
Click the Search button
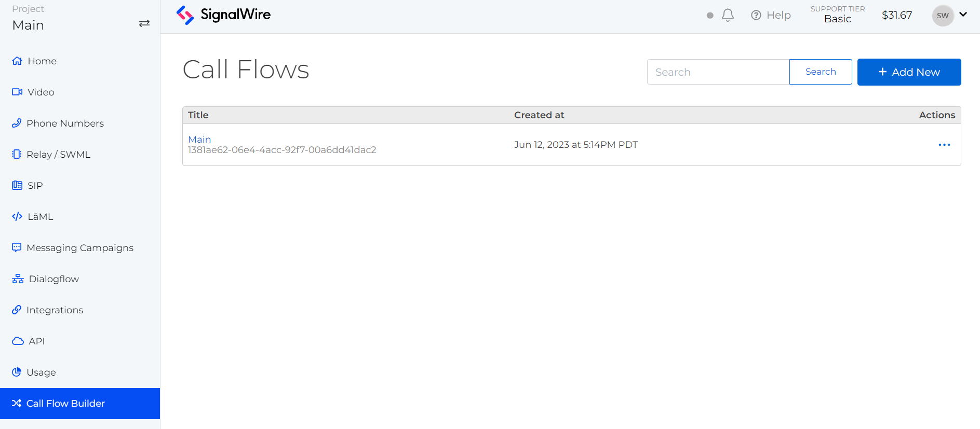coord(820,72)
